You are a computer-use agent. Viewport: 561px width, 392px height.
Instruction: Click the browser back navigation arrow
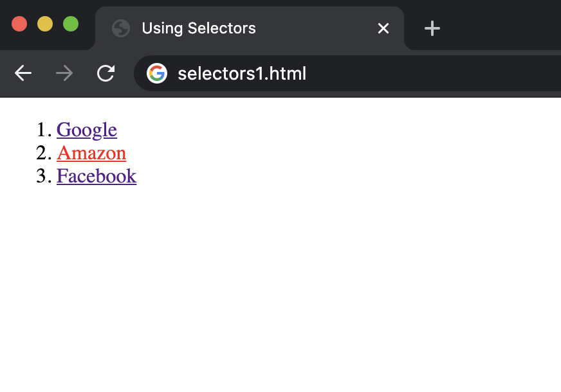coord(23,73)
